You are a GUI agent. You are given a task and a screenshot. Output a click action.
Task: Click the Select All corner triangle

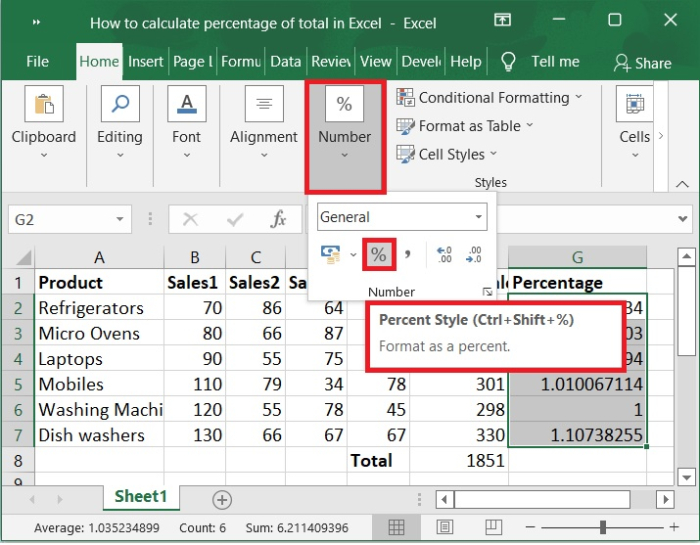point(23,258)
